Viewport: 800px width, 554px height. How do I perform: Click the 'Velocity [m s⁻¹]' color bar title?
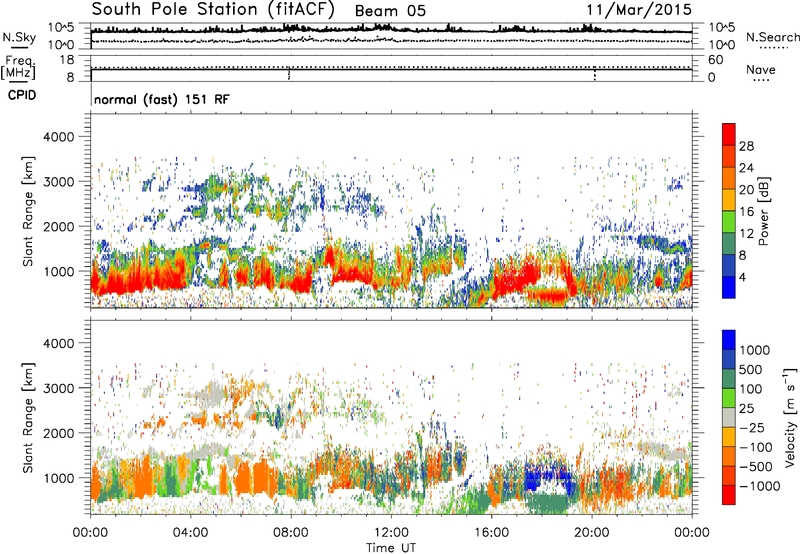pyautogui.click(x=790, y=417)
